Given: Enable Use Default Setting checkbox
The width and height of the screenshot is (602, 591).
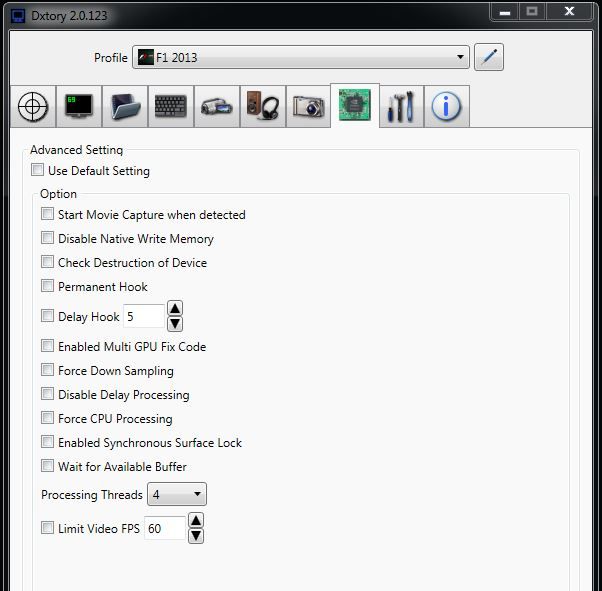Looking at the screenshot, I should coord(37,169).
